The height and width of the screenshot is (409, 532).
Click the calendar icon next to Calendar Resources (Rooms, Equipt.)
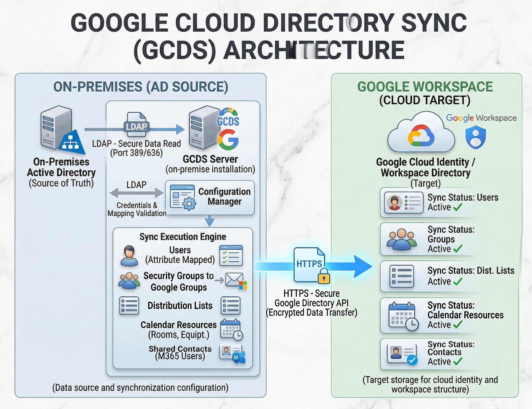coord(232,330)
